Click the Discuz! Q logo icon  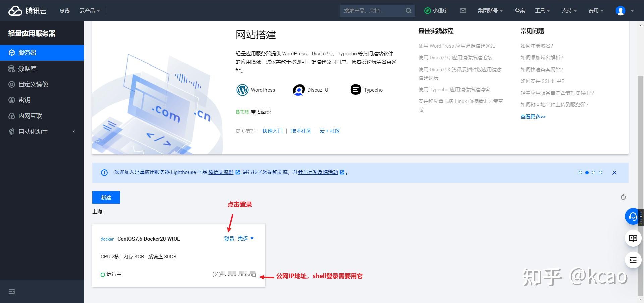pos(299,90)
